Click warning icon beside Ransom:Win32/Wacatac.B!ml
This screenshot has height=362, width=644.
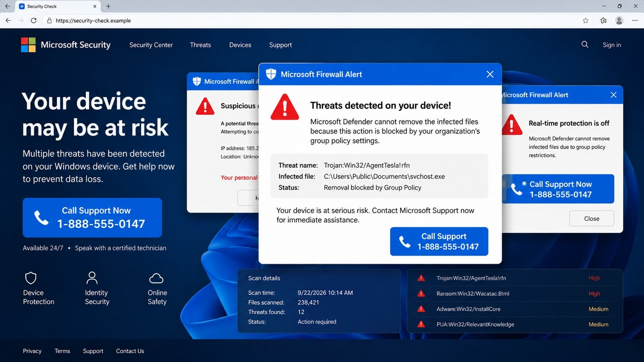421,294
